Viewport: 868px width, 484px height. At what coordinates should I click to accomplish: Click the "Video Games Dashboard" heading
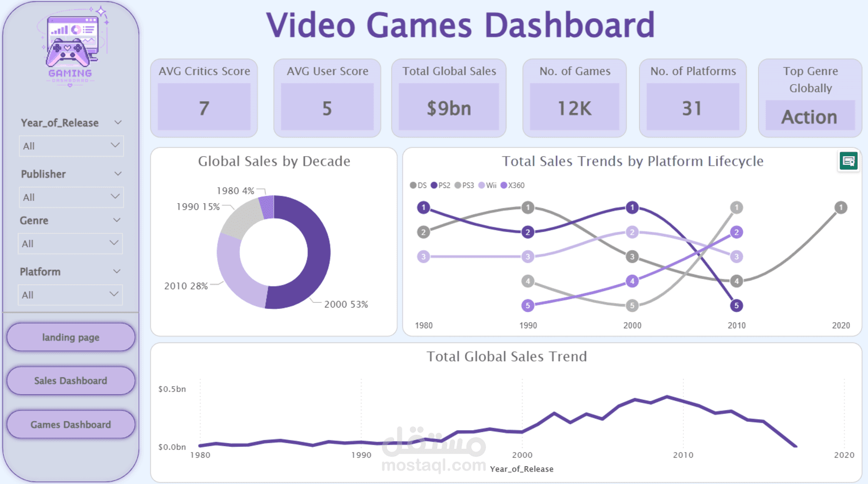point(461,25)
